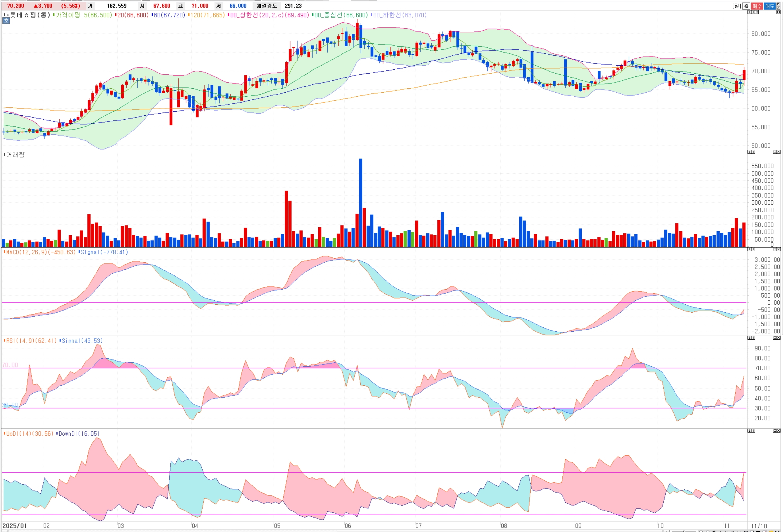Maximize the MACD indicator panel
783x532 pixels.
click(775, 249)
